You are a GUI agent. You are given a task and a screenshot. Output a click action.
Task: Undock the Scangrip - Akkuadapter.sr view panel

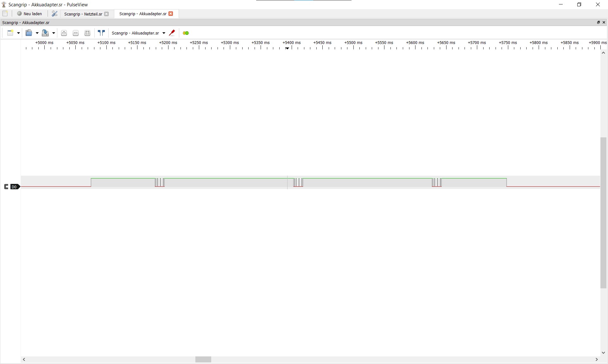(598, 22)
